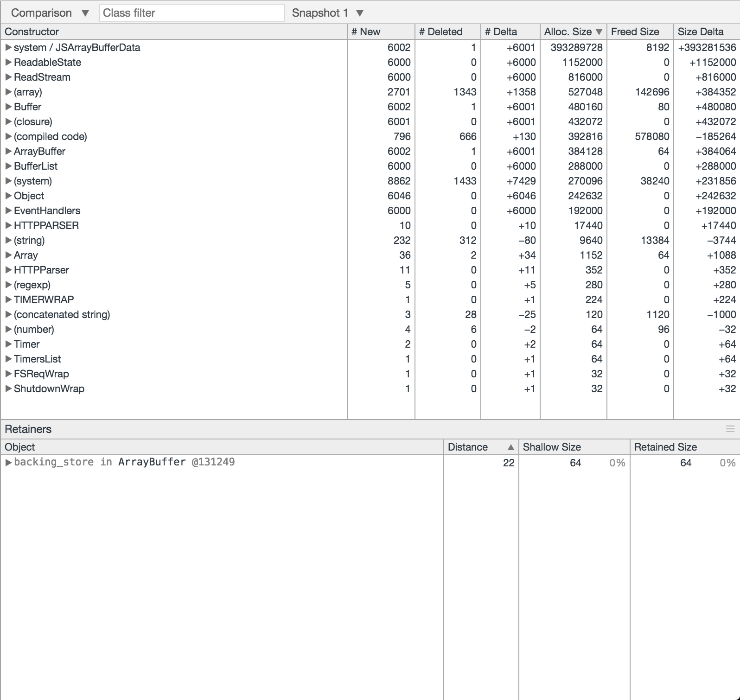Screen dimensions: 740x700
Task: Expand the (compiled code) row
Action: click(8, 136)
